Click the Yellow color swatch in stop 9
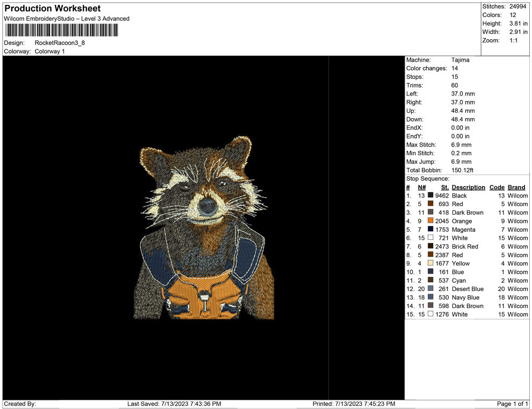Viewport: 532px width, 409px height. 430,264
